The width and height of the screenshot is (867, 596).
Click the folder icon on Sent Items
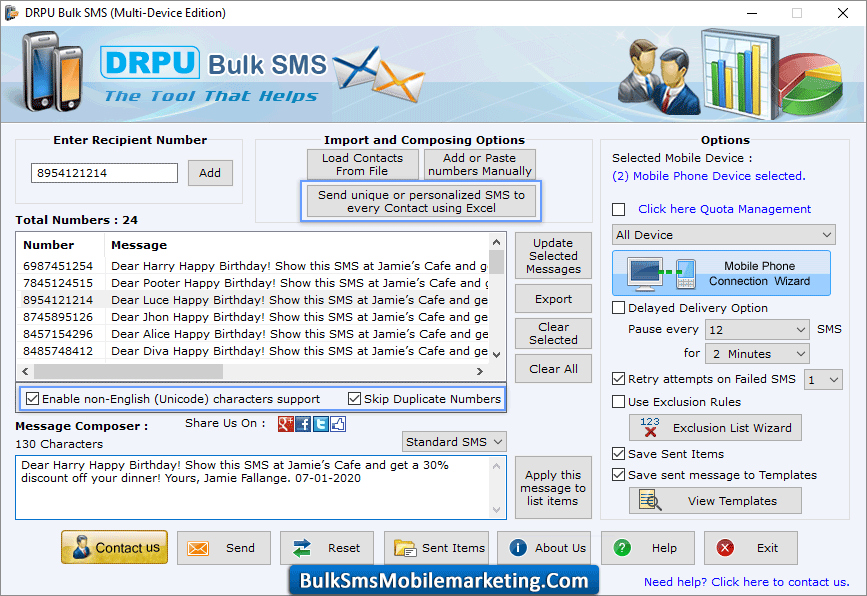tap(405, 548)
